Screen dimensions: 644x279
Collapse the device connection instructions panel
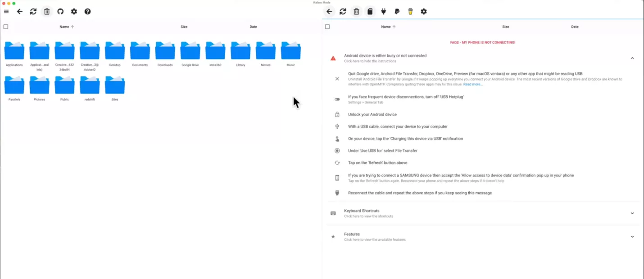coord(632,58)
